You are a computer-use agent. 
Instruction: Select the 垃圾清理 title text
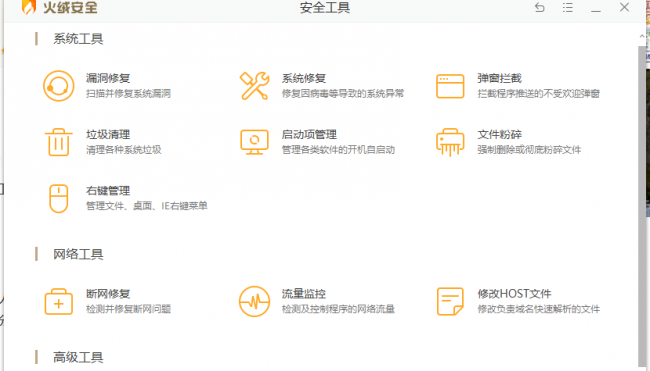click(108, 134)
